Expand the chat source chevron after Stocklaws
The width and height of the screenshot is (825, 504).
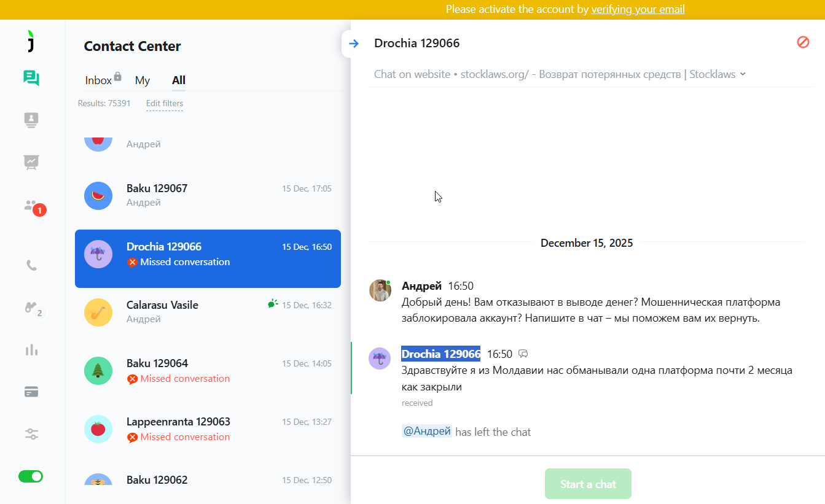pos(743,74)
